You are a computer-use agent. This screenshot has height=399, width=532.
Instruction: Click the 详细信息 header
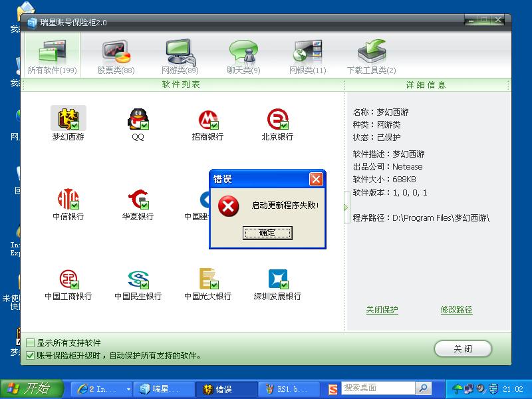426,85
